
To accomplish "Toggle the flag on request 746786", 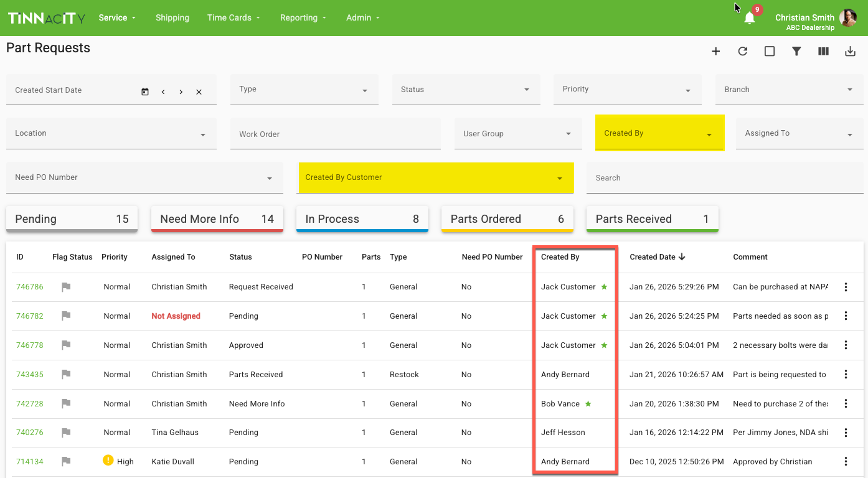I will (66, 287).
